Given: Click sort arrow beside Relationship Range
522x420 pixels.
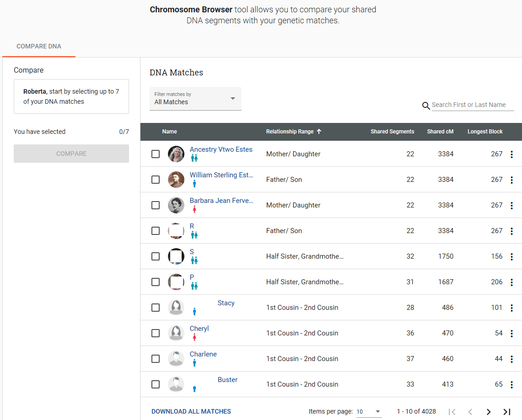Looking at the screenshot, I should click(x=319, y=132).
